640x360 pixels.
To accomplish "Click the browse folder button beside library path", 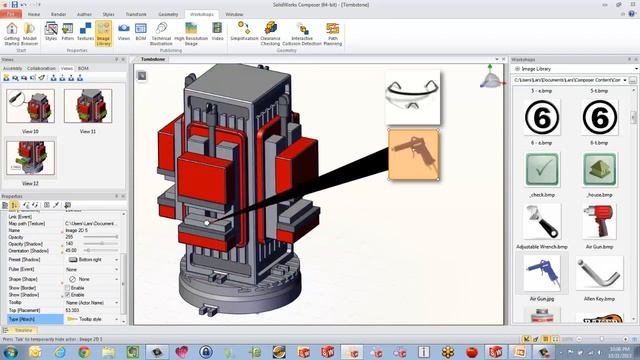I will (x=633, y=80).
